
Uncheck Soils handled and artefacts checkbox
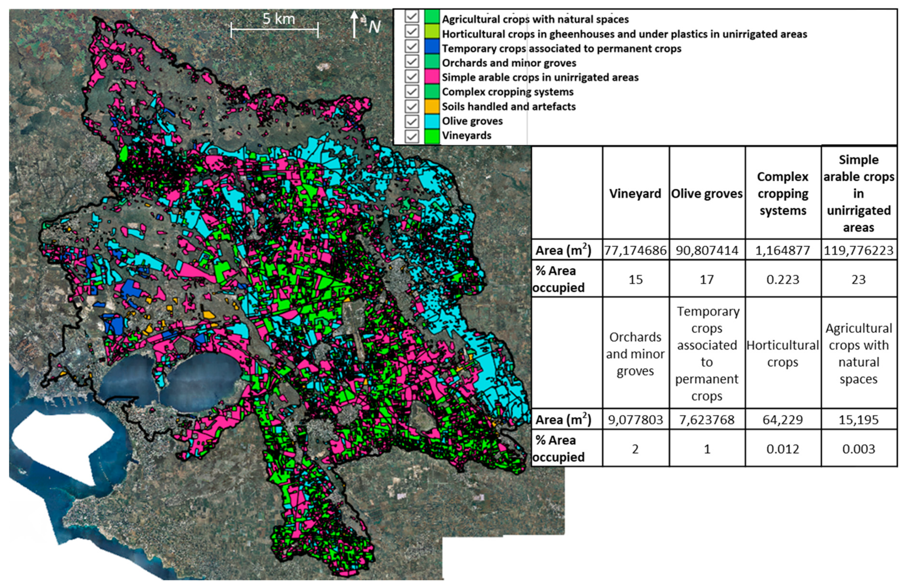(412, 107)
